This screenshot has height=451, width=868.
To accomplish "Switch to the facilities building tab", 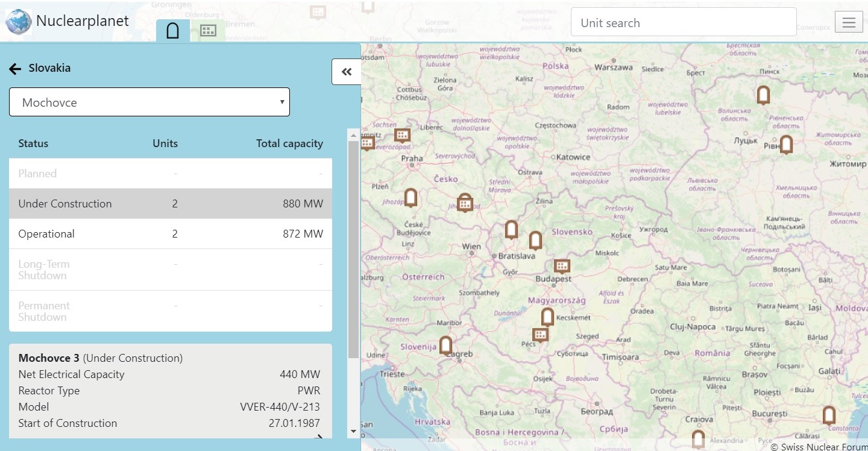I will tap(208, 31).
